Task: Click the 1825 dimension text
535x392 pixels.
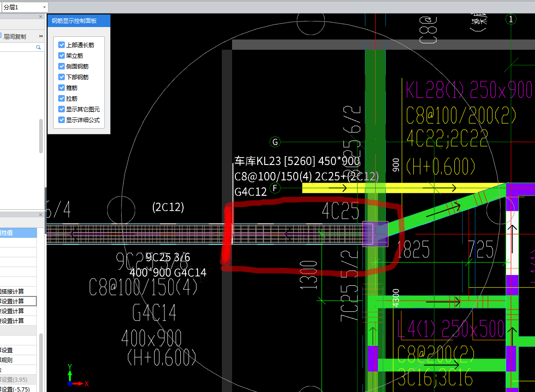Action: pyautogui.click(x=413, y=249)
